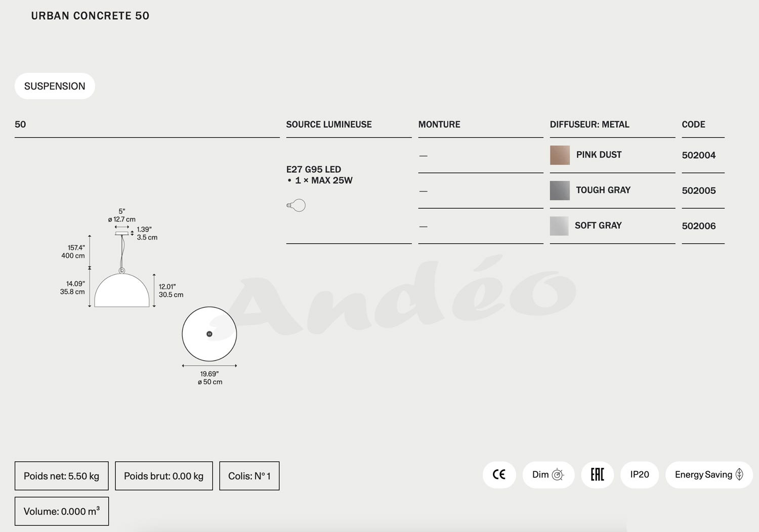Viewport: 759px width, 532px height.
Task: Click the SUSPENSION category pill
Action: [x=55, y=86]
